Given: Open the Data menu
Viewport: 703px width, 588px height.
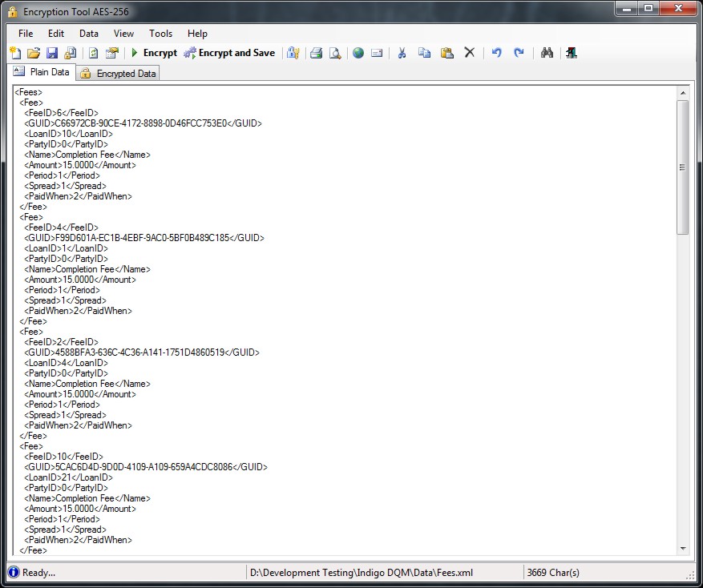Looking at the screenshot, I should [89, 34].
